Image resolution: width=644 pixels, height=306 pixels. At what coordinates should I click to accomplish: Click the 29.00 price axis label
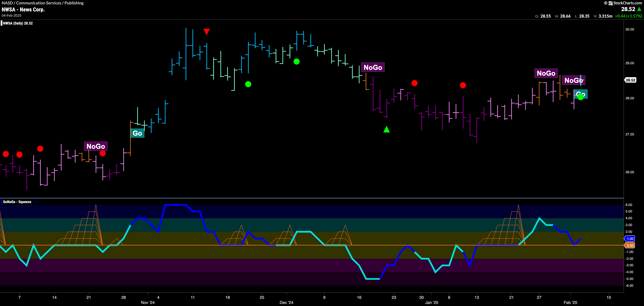pyautogui.click(x=630, y=63)
